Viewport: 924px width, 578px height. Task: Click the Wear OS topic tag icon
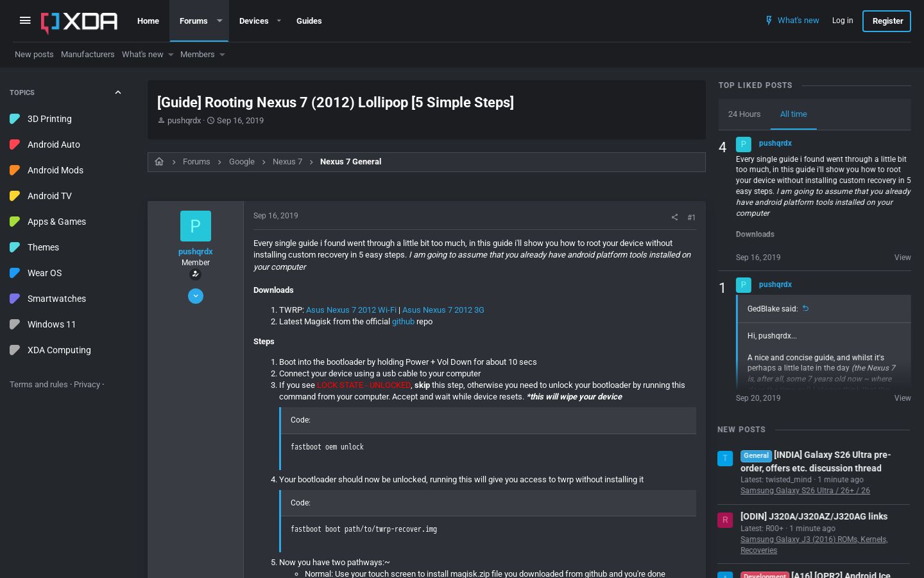point(15,273)
